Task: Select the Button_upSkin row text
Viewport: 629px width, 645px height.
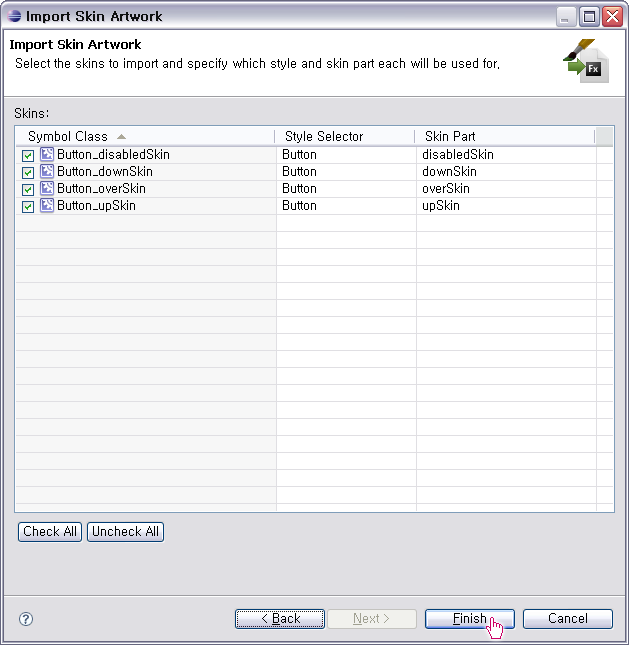Action: (96, 205)
